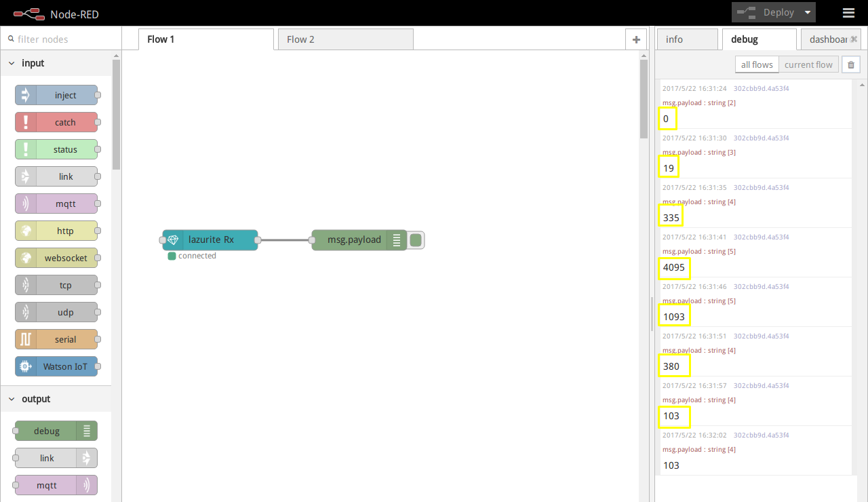Viewport: 868px width, 502px height.
Task: Open the Deploy dropdown arrow
Action: coord(808,12)
